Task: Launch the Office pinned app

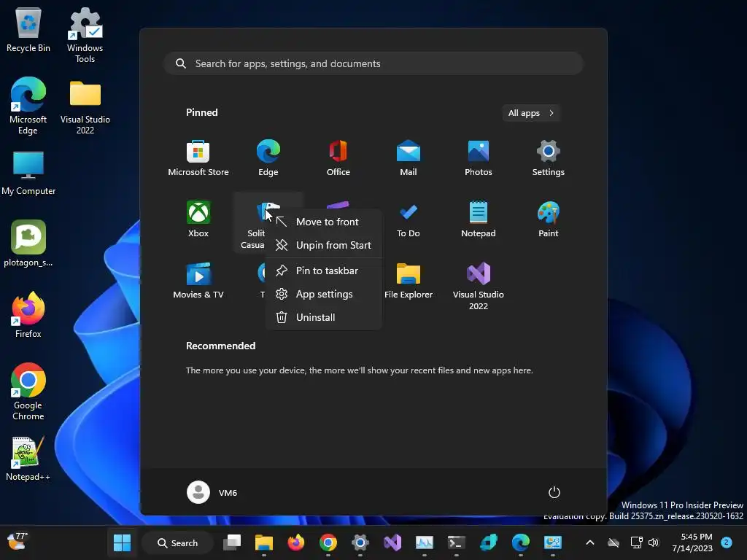Action: pos(338,159)
